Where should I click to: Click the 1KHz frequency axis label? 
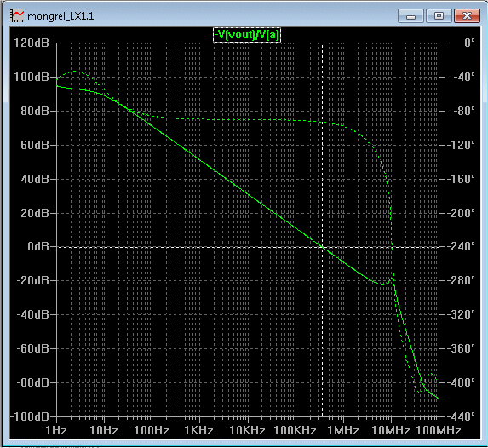click(x=199, y=430)
